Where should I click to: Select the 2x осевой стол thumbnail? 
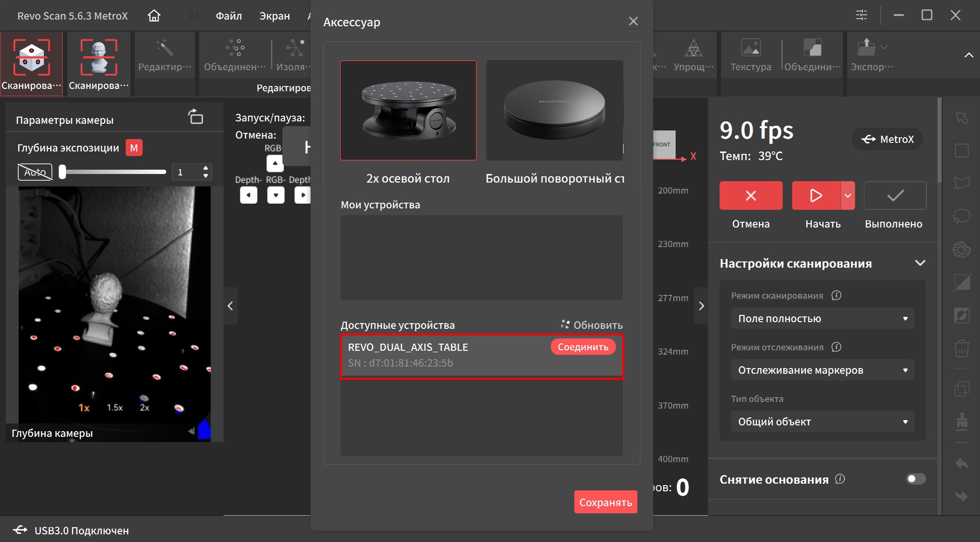tap(408, 110)
